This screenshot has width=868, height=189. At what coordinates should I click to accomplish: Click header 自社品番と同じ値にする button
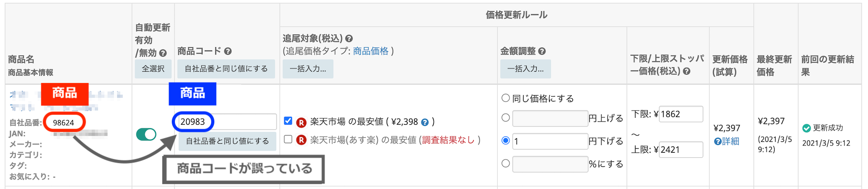click(x=226, y=69)
